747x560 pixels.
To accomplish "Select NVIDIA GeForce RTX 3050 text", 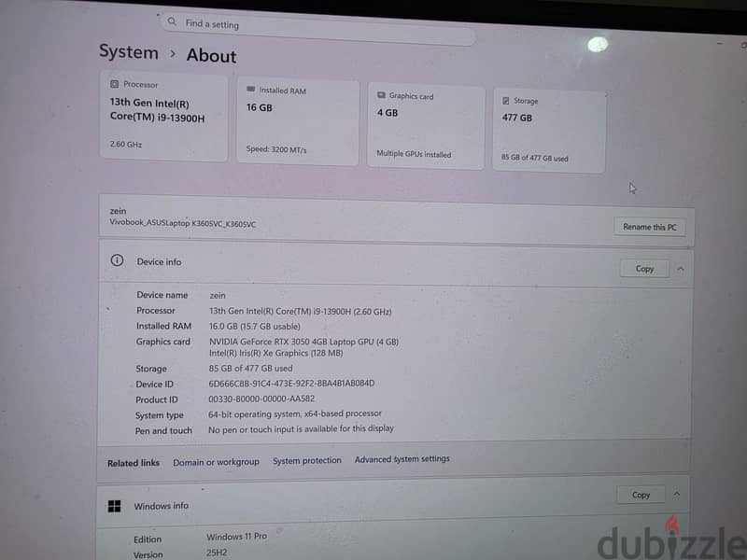I will coord(304,342).
